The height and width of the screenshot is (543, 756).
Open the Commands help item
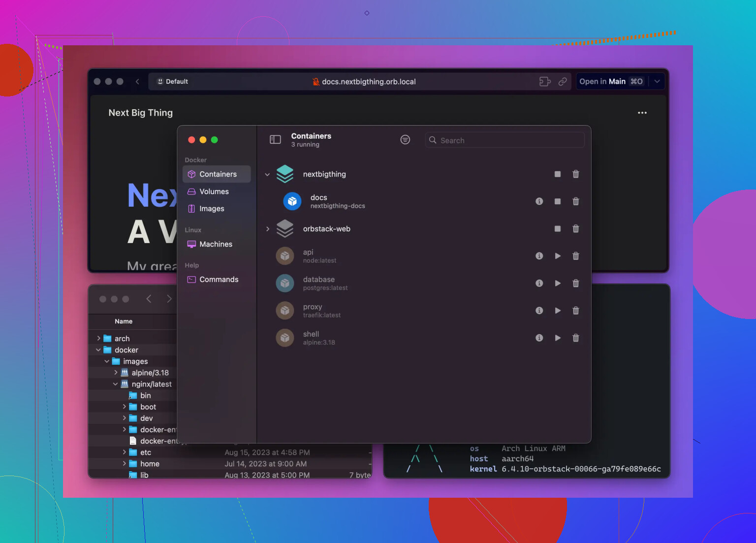click(x=219, y=280)
